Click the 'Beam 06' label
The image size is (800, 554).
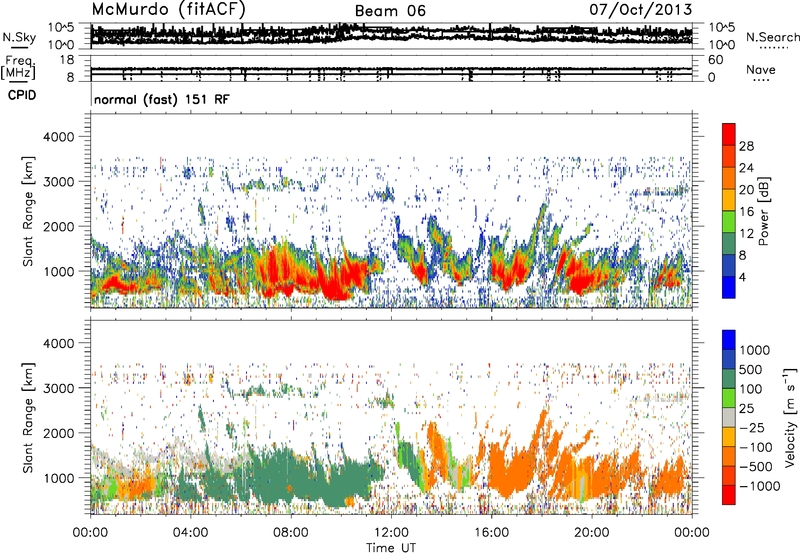click(390, 11)
